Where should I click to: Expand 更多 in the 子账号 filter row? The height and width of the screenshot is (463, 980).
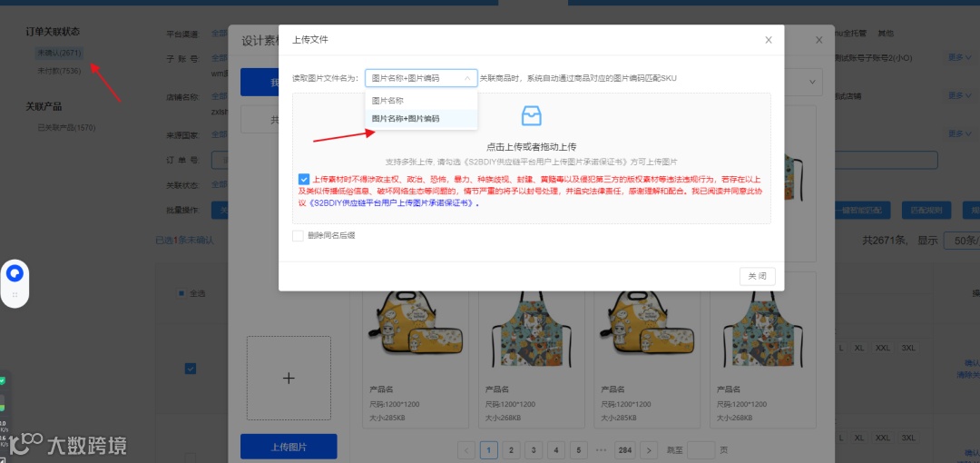960,57
